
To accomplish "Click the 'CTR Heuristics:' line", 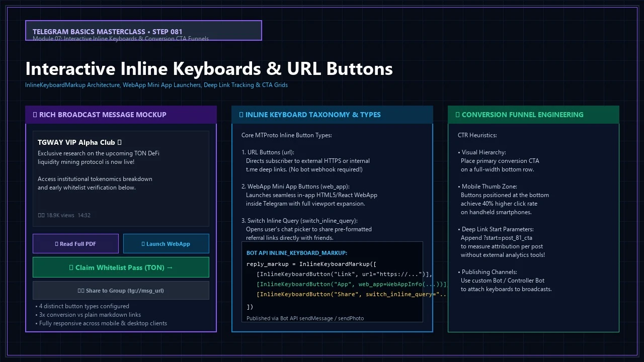I will [x=477, y=135].
